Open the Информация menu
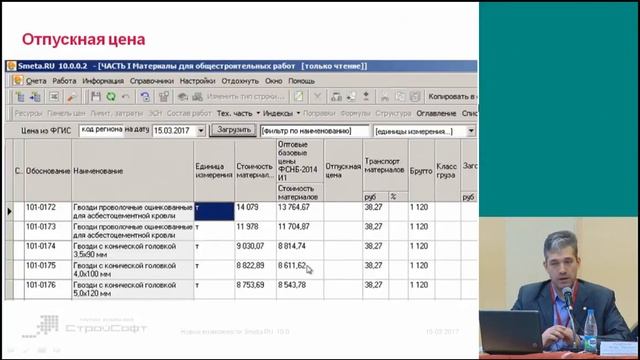Screen dimensions: 640x360 [x=103, y=81]
